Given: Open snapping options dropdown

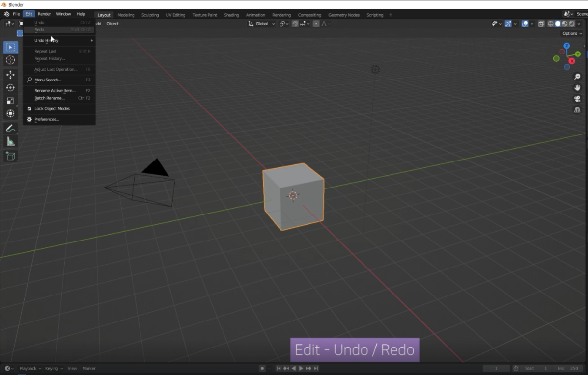Looking at the screenshot, I should click(305, 24).
